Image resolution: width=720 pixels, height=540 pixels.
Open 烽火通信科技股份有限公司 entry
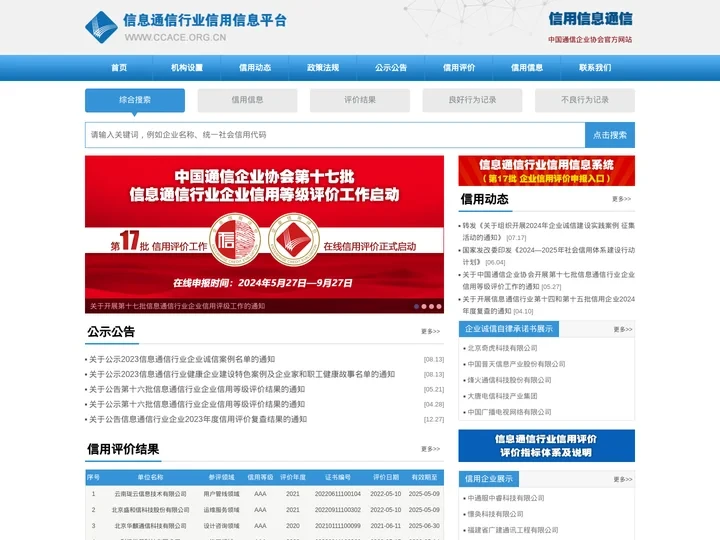509,380
